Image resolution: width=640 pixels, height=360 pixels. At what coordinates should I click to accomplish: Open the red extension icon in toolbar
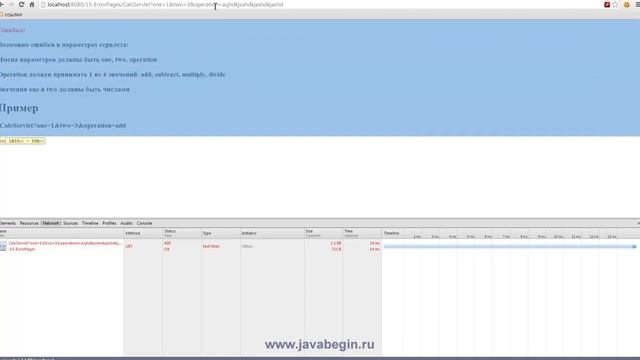[607, 4]
